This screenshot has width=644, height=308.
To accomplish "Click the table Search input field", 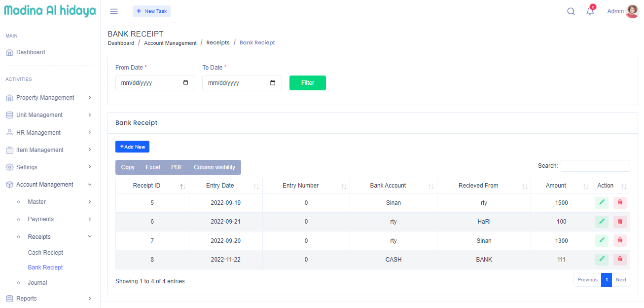I will click(x=595, y=166).
